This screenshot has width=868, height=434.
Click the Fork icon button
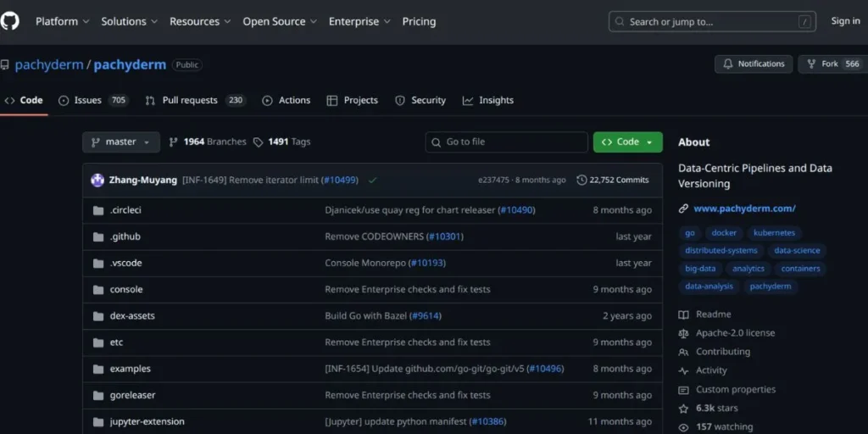tap(811, 64)
